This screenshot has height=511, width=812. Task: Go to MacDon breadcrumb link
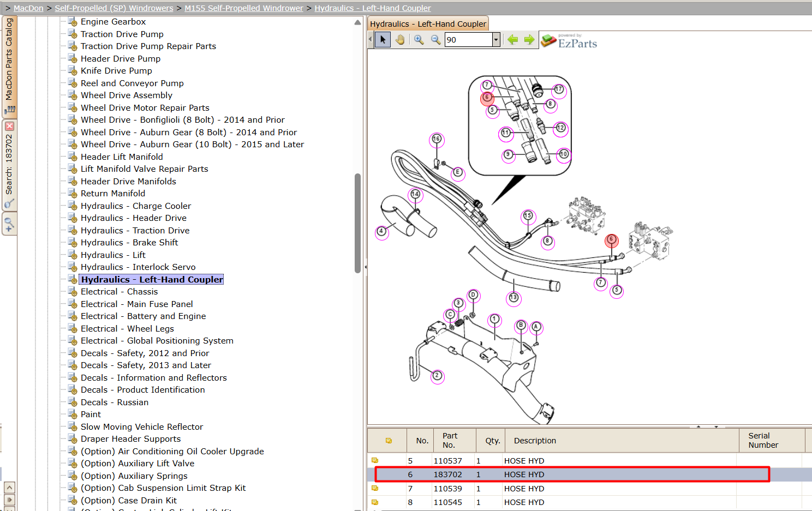click(28, 8)
